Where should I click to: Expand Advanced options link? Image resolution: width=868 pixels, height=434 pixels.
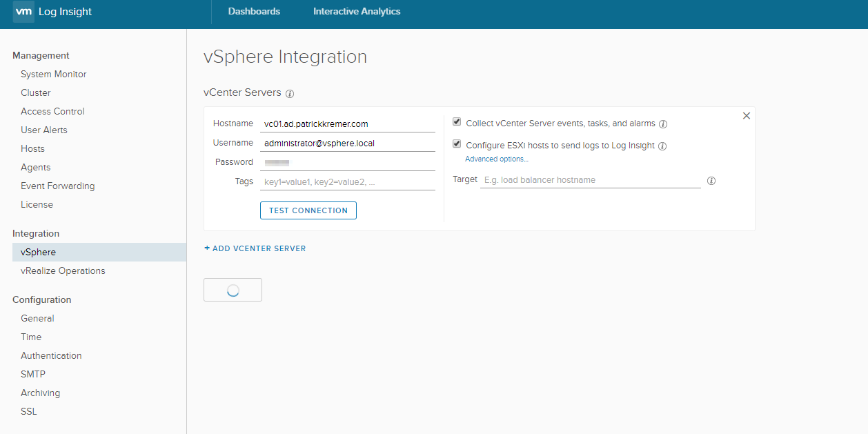497,159
